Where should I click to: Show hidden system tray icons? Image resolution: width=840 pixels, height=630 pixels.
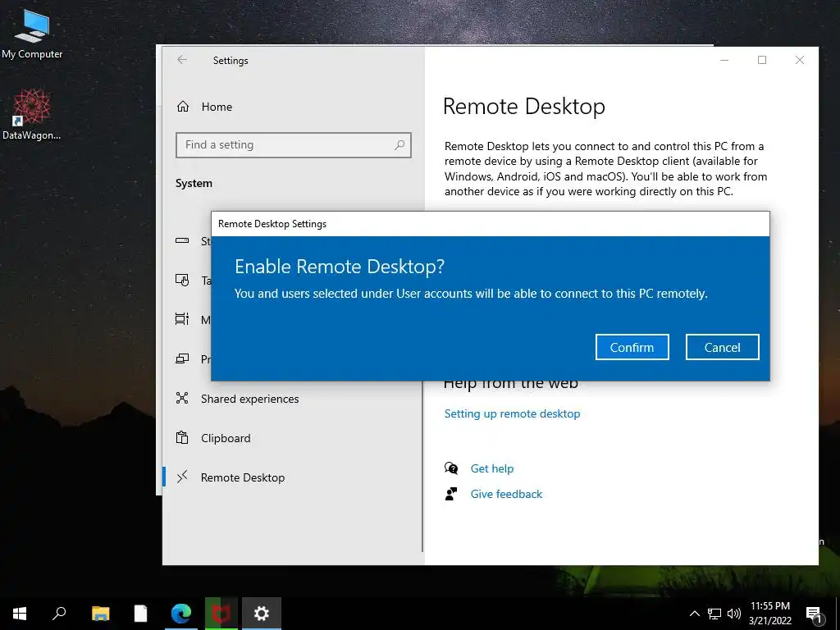(x=694, y=614)
